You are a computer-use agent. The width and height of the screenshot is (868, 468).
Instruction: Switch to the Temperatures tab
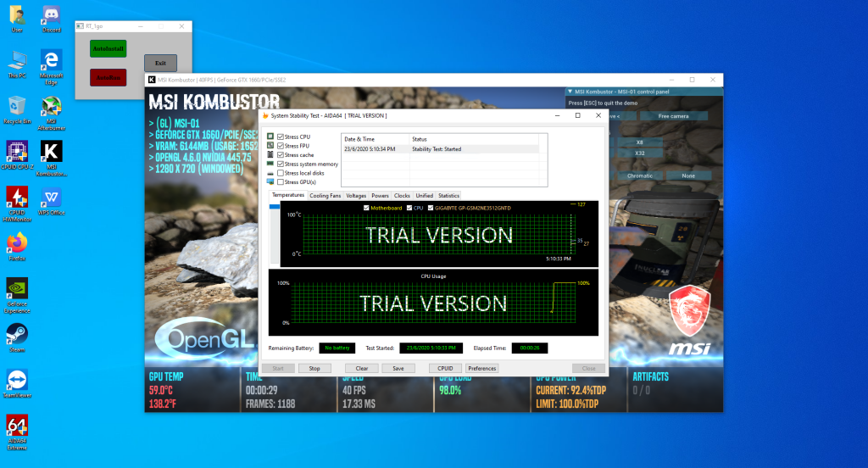(288, 195)
